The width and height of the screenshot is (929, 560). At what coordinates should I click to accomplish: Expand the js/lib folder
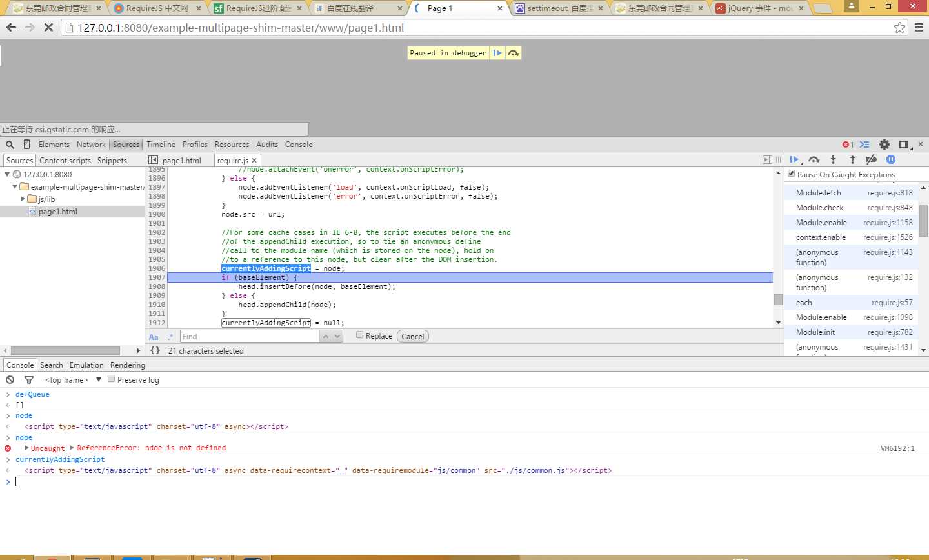pos(23,199)
